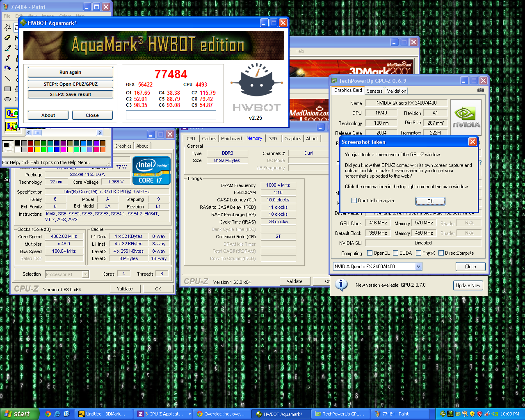Choose the Airbrush spray tool in Paint

[8, 68]
